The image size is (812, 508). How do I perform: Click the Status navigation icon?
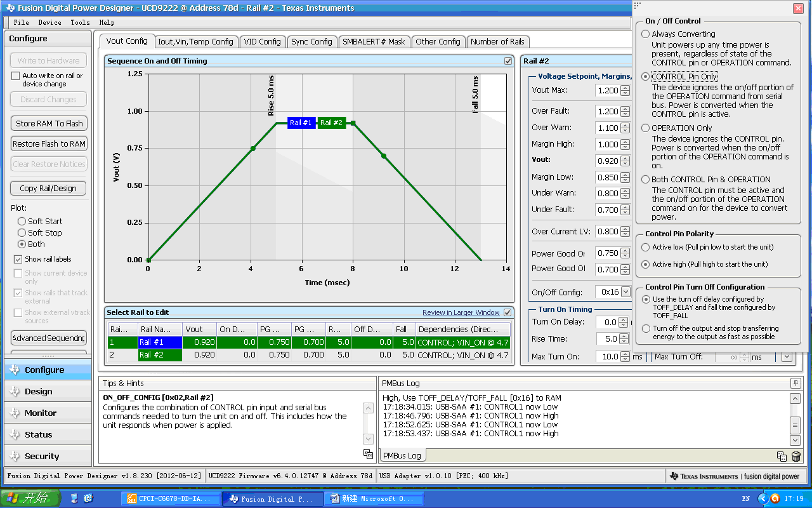click(x=15, y=434)
